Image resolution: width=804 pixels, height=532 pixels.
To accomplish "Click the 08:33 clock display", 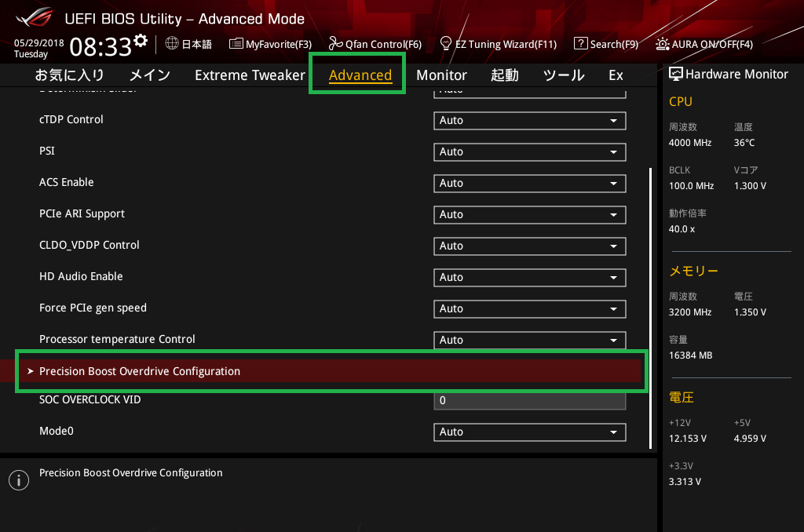I will (100, 46).
